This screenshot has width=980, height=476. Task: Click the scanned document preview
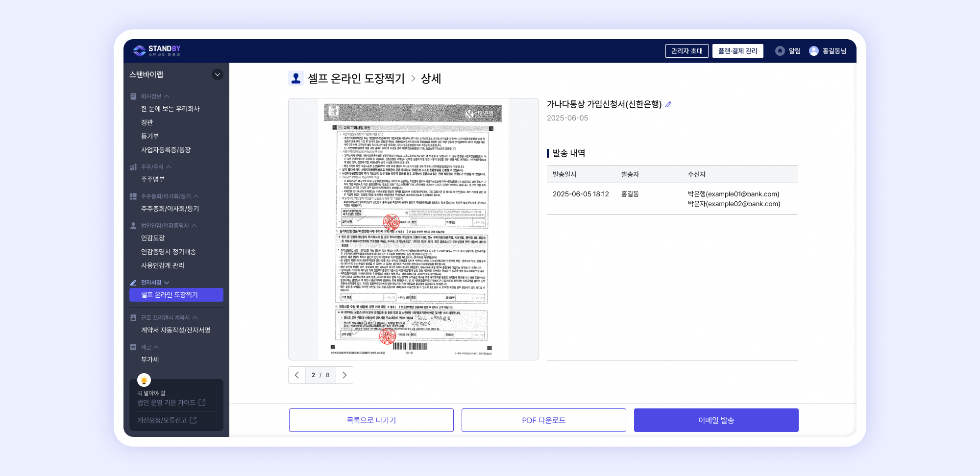[x=414, y=229]
